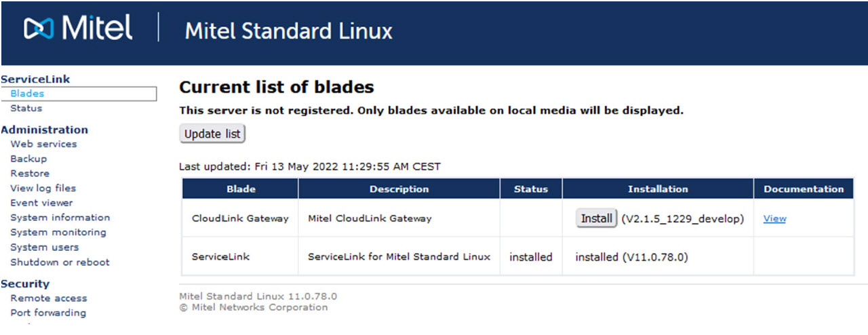Open Remote access settings

[49, 298]
